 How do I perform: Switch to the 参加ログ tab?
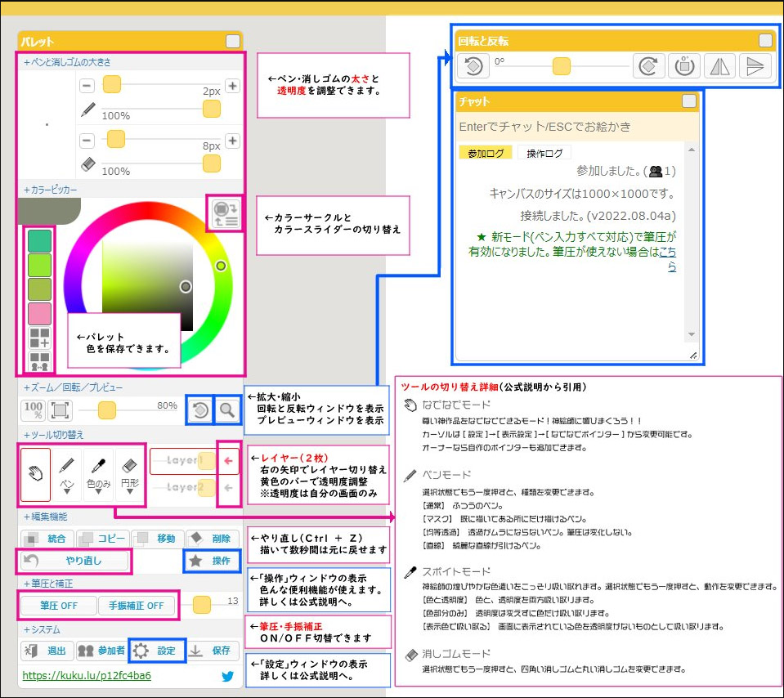(486, 153)
